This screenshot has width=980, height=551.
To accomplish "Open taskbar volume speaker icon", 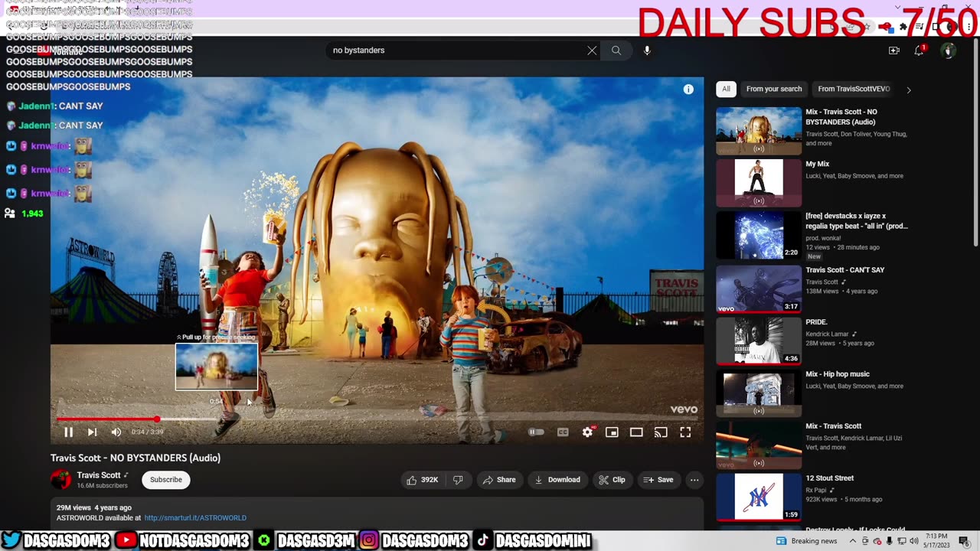I will [x=913, y=541].
